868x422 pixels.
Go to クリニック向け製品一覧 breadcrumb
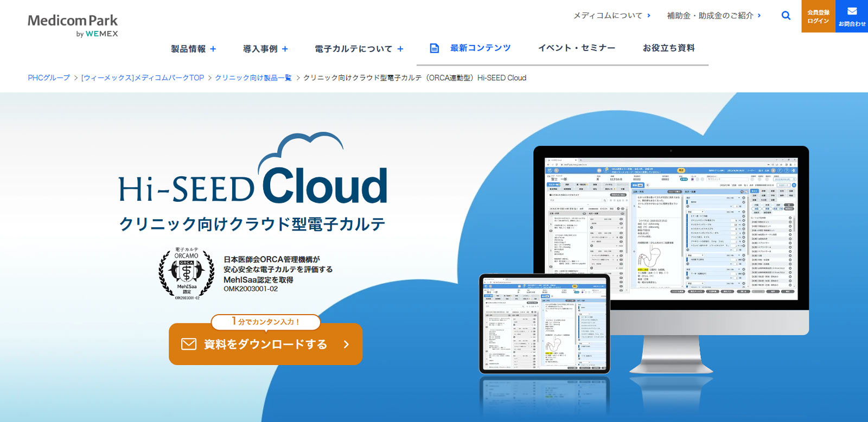click(x=253, y=78)
